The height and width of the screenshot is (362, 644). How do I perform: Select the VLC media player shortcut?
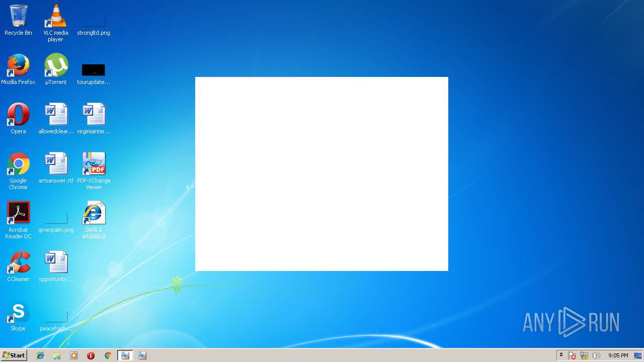56,23
